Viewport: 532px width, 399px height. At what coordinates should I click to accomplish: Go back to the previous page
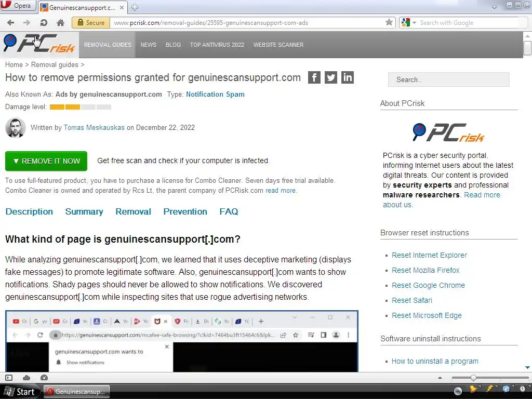tap(10, 23)
